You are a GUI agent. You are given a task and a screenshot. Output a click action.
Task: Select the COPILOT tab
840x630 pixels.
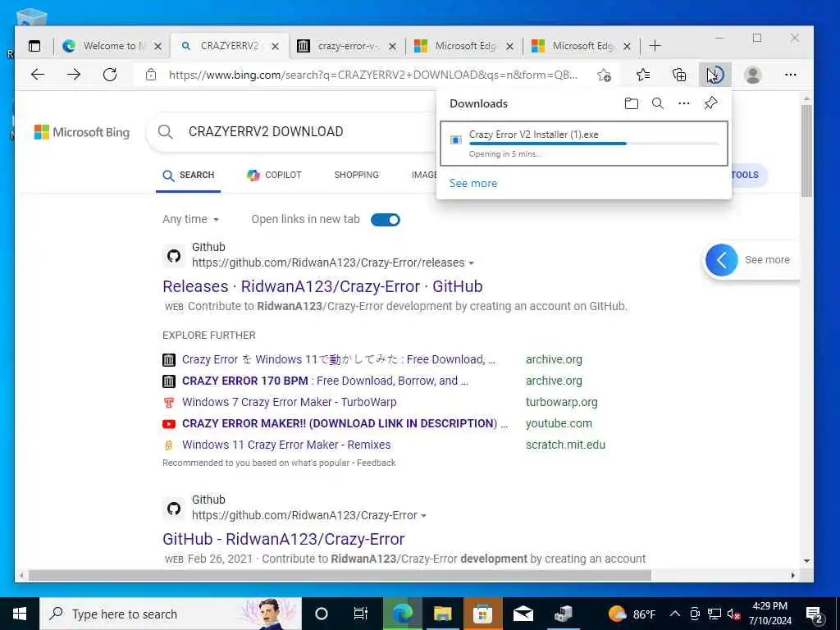pos(274,176)
